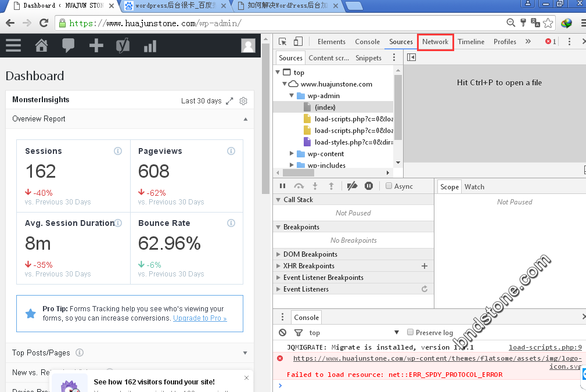Toggle the DevTools device mode icon
Image resolution: width=586 pixels, height=392 pixels.
point(298,41)
